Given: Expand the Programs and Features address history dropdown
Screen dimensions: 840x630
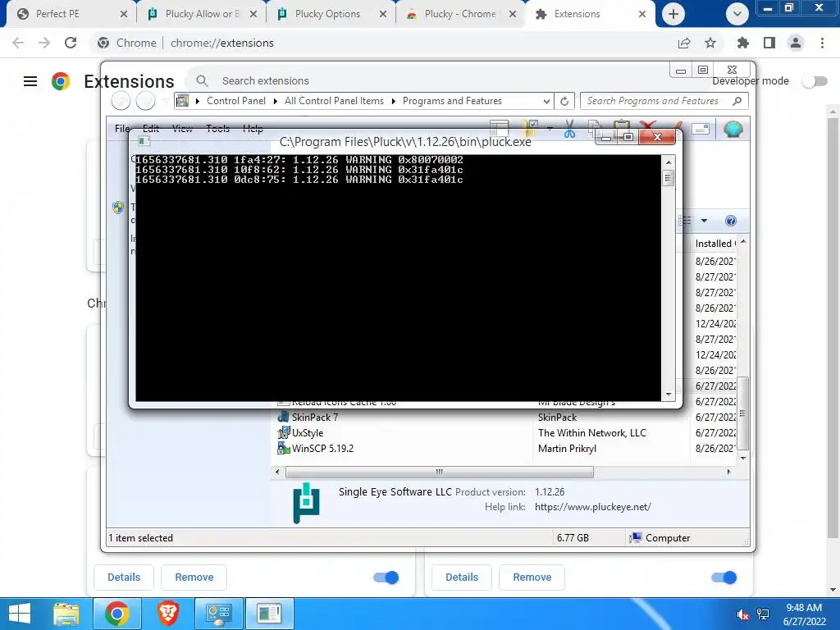Looking at the screenshot, I should point(546,101).
